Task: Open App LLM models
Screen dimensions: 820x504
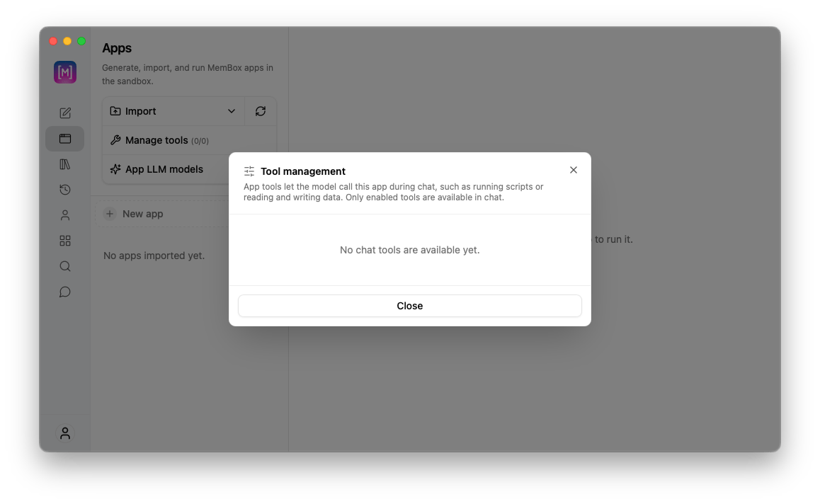Action: [166, 169]
